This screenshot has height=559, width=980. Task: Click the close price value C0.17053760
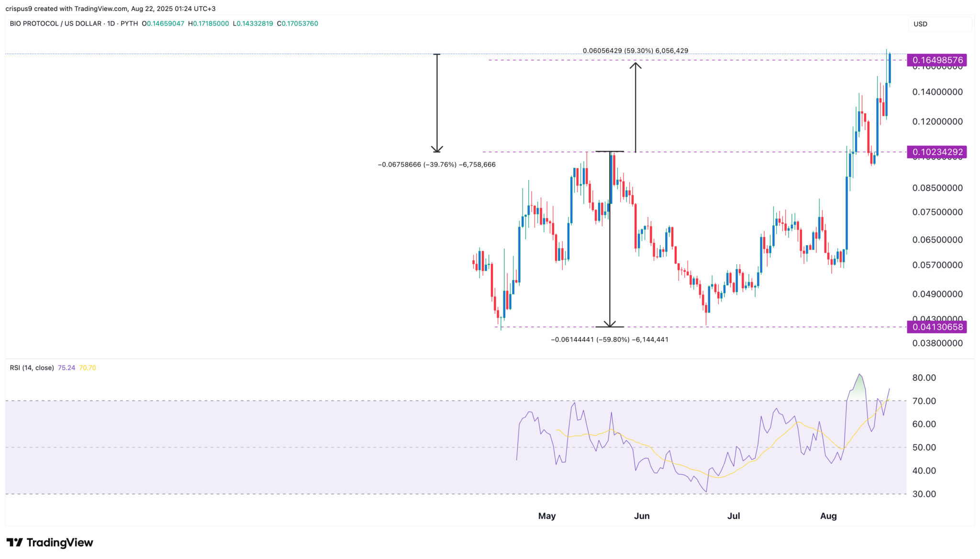click(297, 22)
